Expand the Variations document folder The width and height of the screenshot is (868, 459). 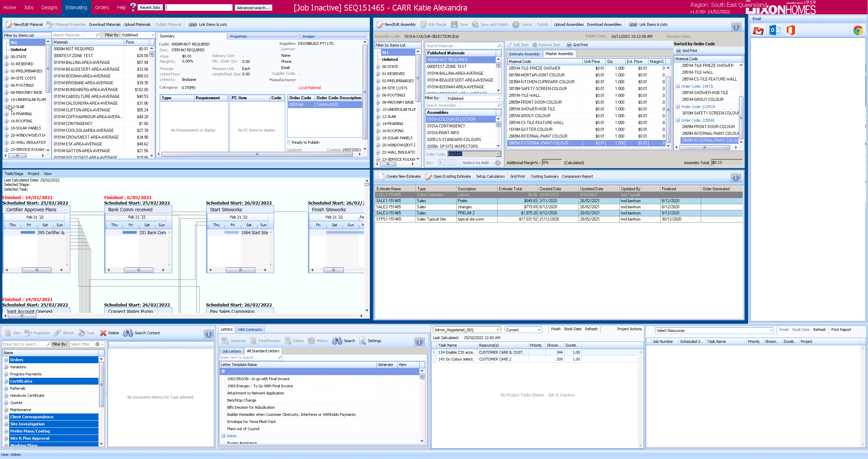point(6,367)
